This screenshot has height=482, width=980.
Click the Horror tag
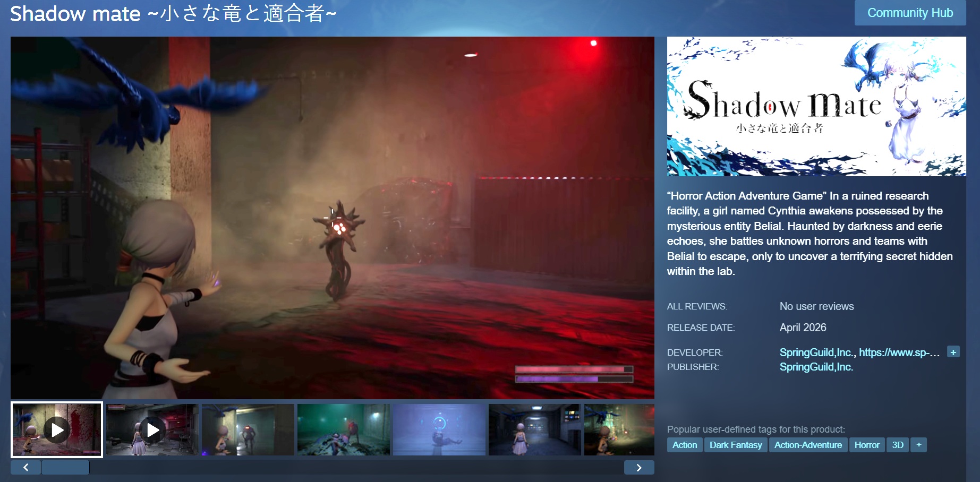867,445
